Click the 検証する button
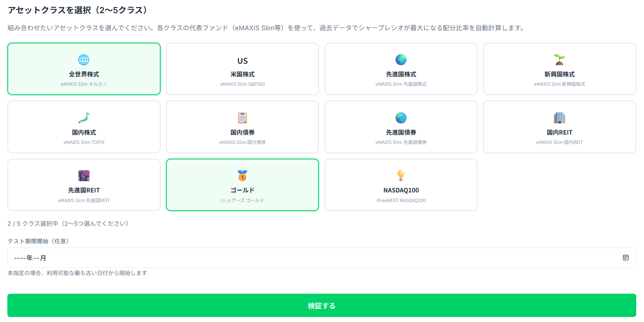Screen dimensions: 644x322 [321, 305]
